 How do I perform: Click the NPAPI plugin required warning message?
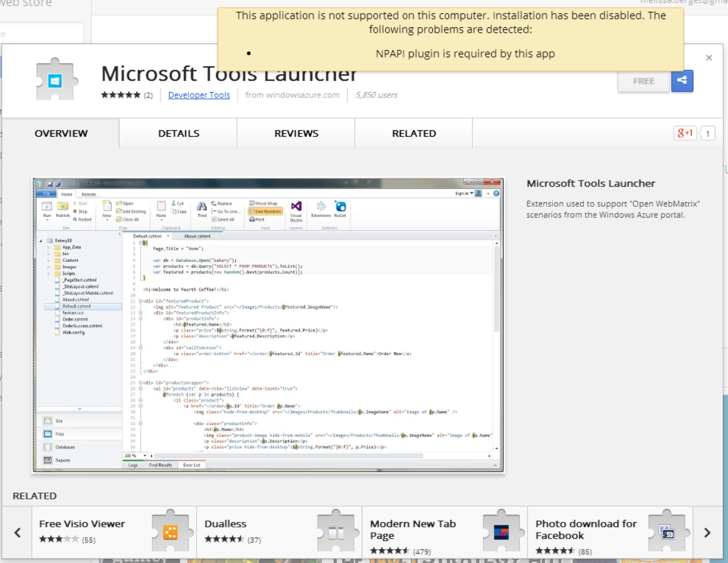(465, 53)
